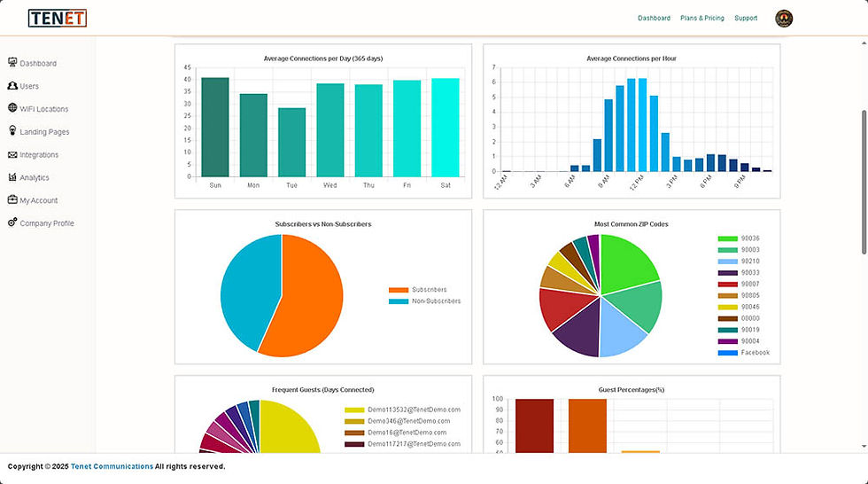Click the TENET logo
The image size is (868, 484).
pos(58,19)
